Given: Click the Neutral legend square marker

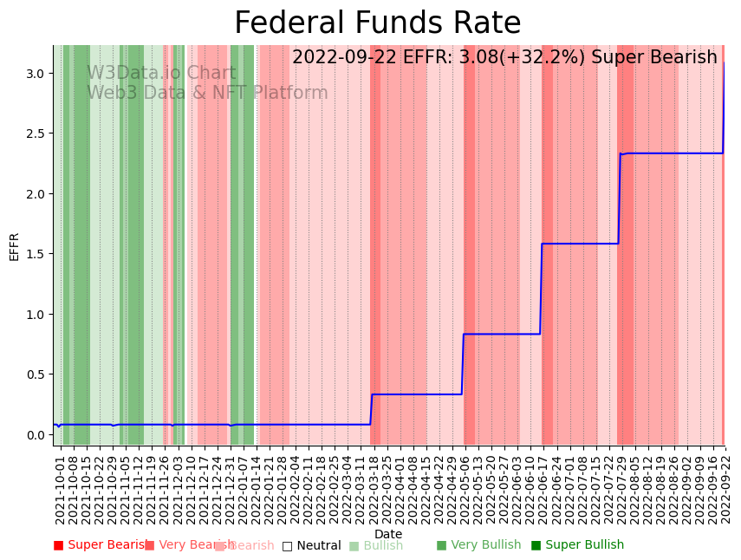Looking at the screenshot, I should point(287,546).
